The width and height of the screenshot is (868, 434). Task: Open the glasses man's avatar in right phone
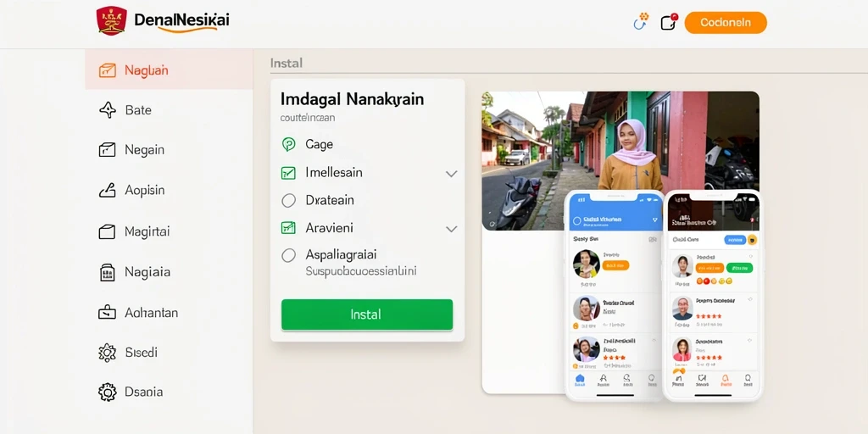click(x=682, y=309)
